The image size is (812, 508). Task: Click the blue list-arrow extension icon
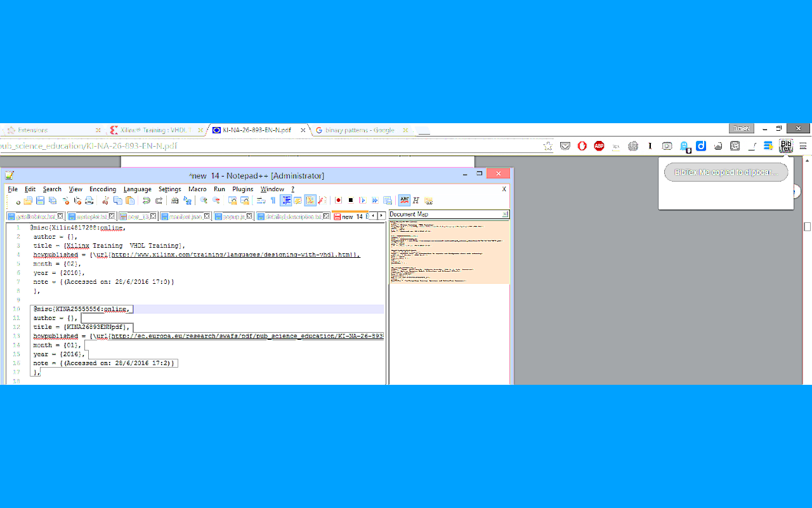[x=768, y=146]
